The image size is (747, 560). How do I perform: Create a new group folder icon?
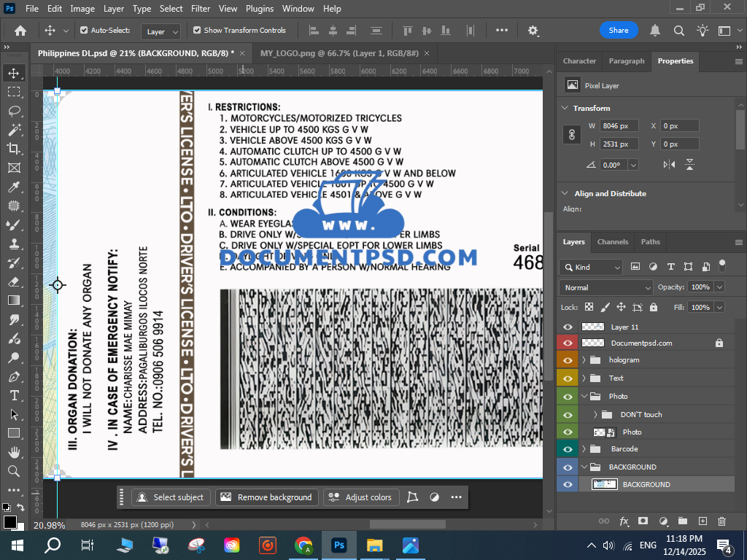(683, 521)
